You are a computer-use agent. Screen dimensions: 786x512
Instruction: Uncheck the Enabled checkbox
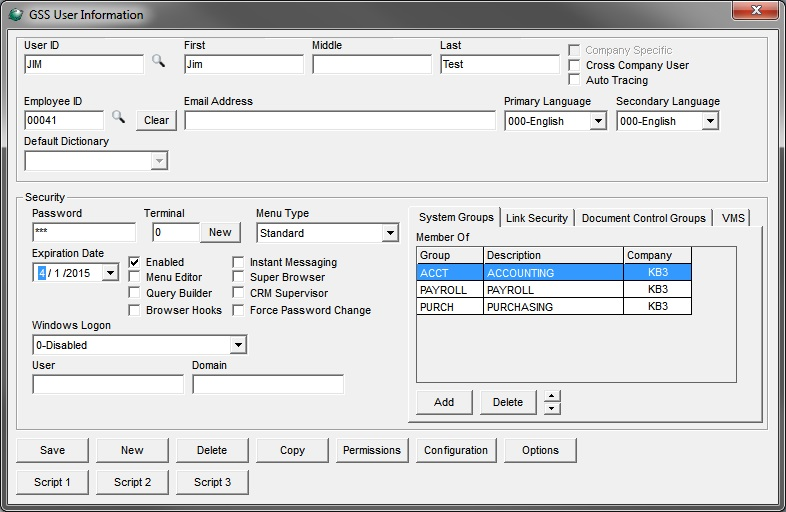[x=134, y=262]
